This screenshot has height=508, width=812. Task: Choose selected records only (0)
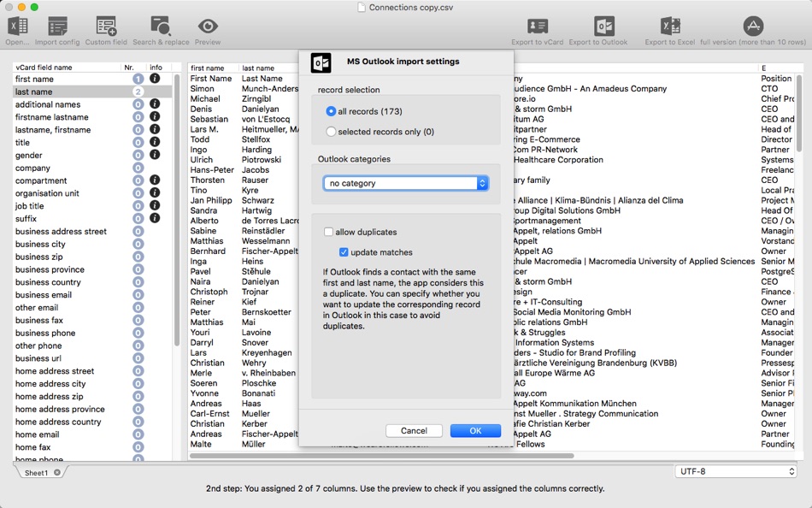coord(331,132)
